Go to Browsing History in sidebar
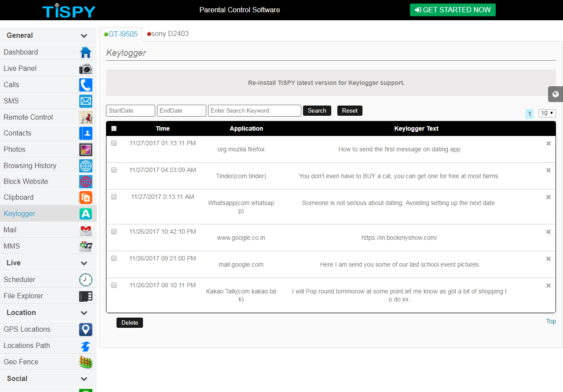Image resolution: width=563 pixels, height=392 pixels. pos(48,166)
